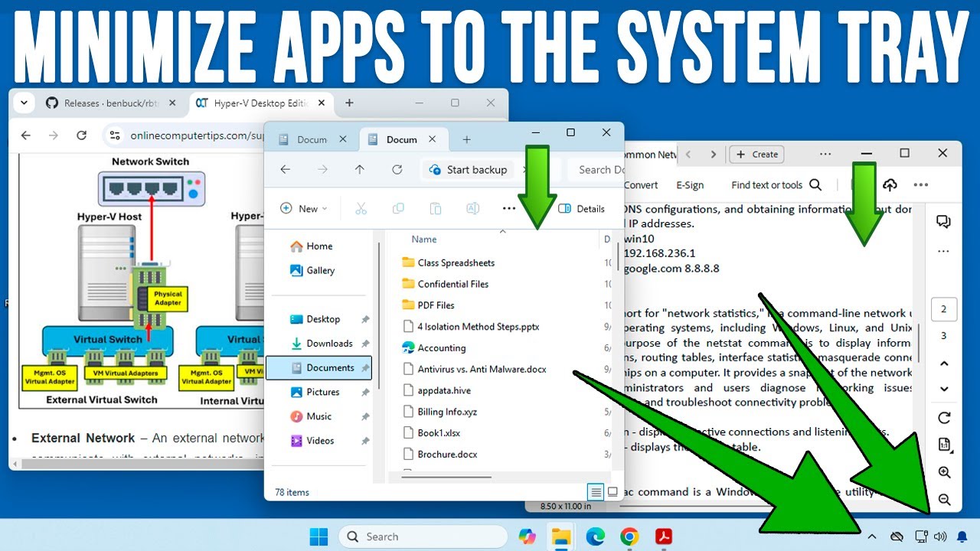Reload the page in Chrome
Viewport: 980px width, 551px height.
[81, 135]
